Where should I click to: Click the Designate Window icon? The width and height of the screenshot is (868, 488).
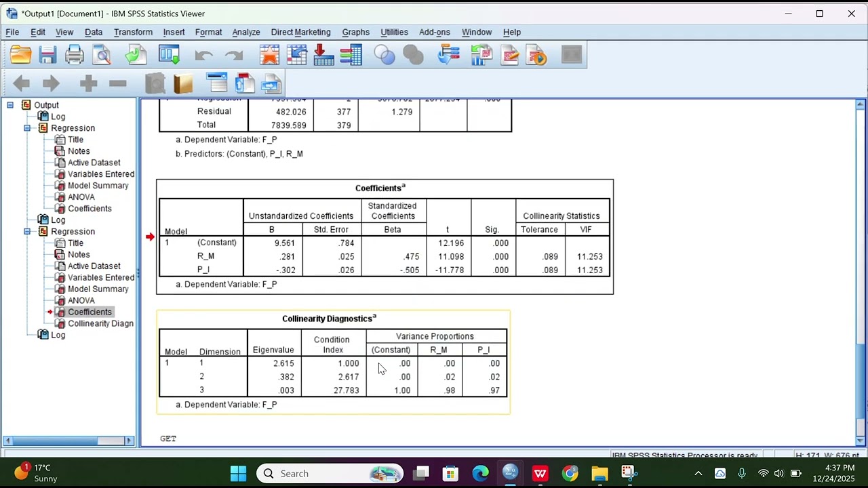[x=572, y=55]
